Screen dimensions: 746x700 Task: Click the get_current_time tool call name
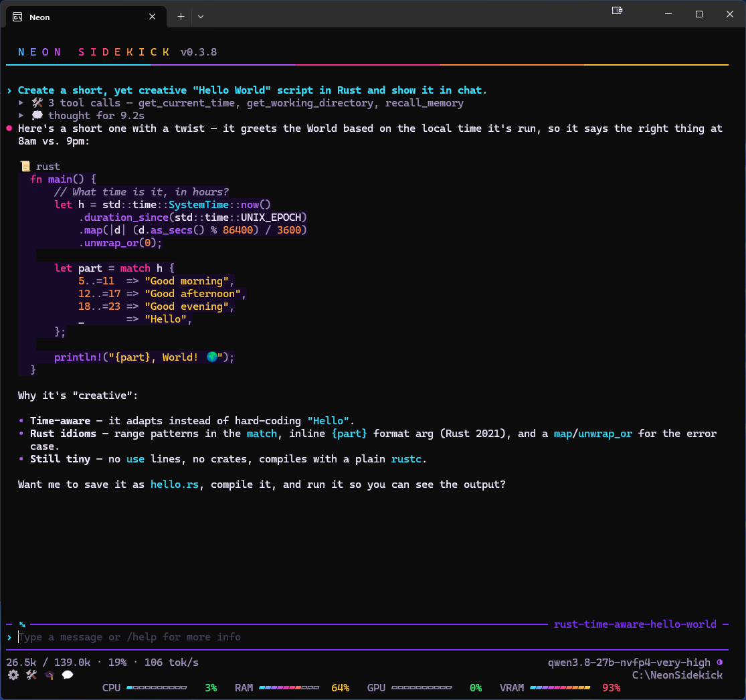tap(187, 103)
